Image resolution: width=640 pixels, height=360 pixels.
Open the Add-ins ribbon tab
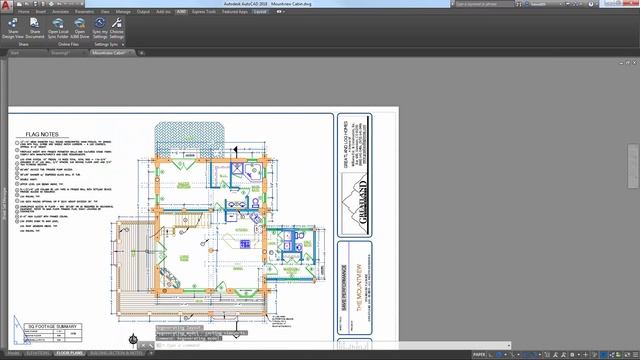tap(163, 12)
